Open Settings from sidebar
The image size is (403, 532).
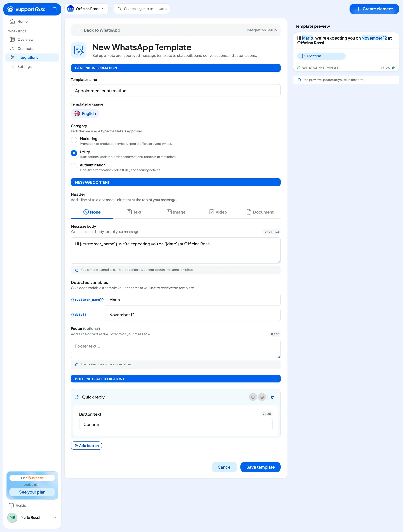(x=32, y=67)
